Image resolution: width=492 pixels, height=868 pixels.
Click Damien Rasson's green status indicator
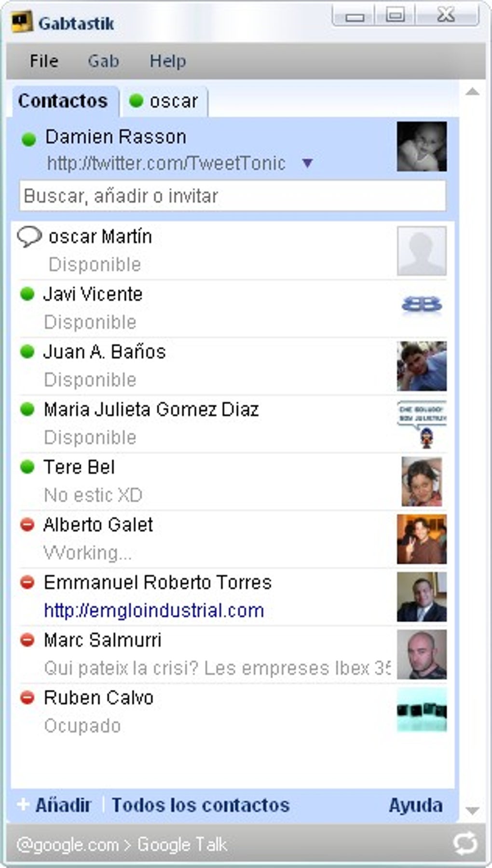pos(29,140)
